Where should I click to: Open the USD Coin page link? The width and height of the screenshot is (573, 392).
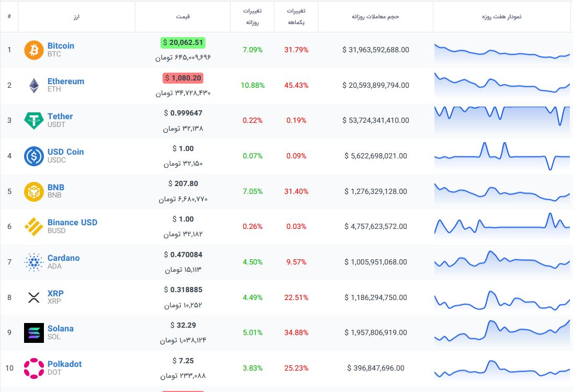coord(65,152)
